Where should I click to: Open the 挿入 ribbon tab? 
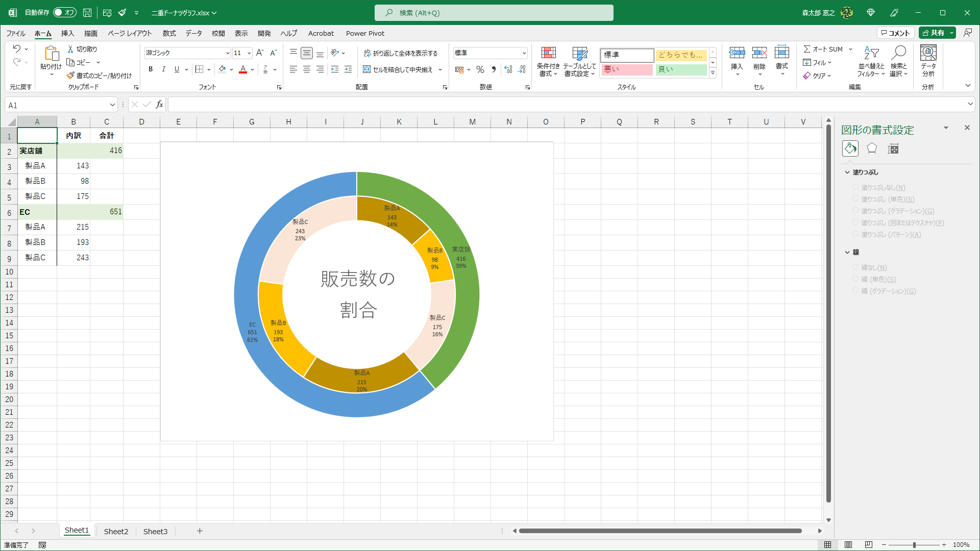67,33
